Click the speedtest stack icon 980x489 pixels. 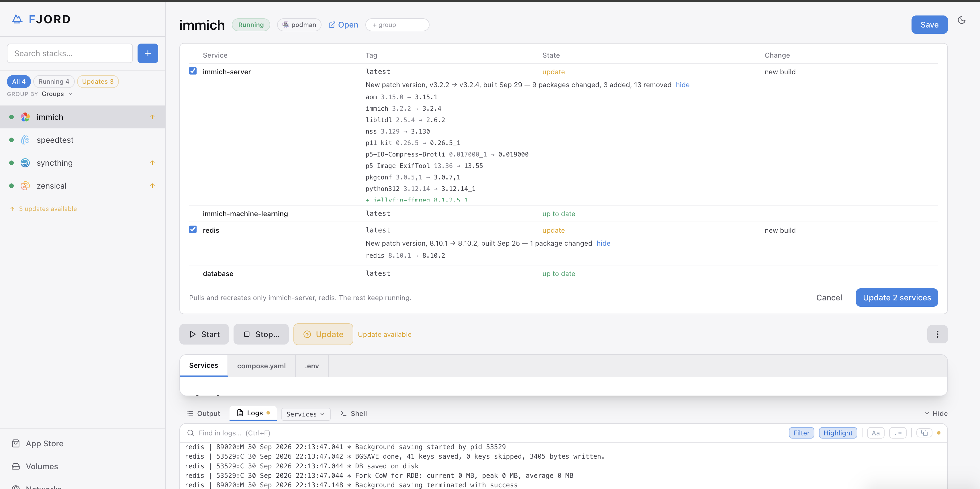25,140
